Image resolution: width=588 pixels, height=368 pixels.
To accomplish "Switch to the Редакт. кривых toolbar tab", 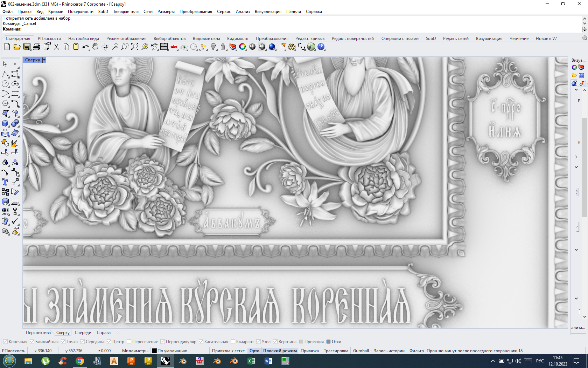I will point(310,39).
